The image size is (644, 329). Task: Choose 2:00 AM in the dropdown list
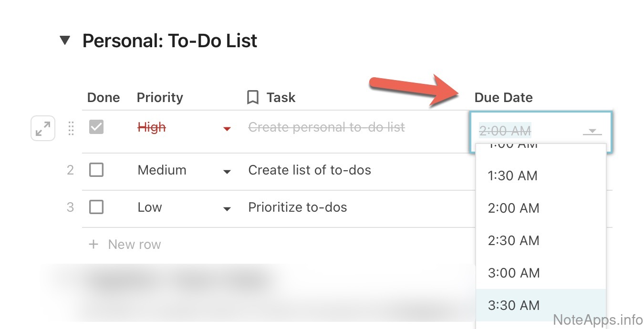coord(513,208)
